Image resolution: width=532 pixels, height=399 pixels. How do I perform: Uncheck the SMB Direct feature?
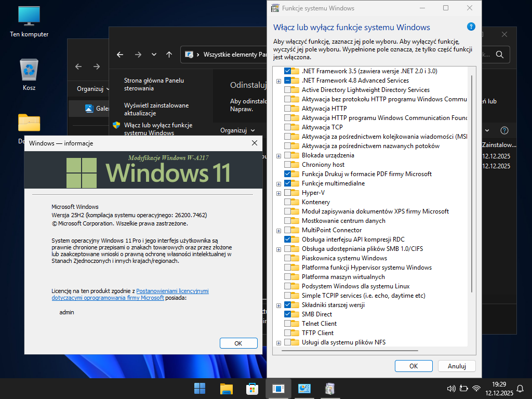(288, 314)
